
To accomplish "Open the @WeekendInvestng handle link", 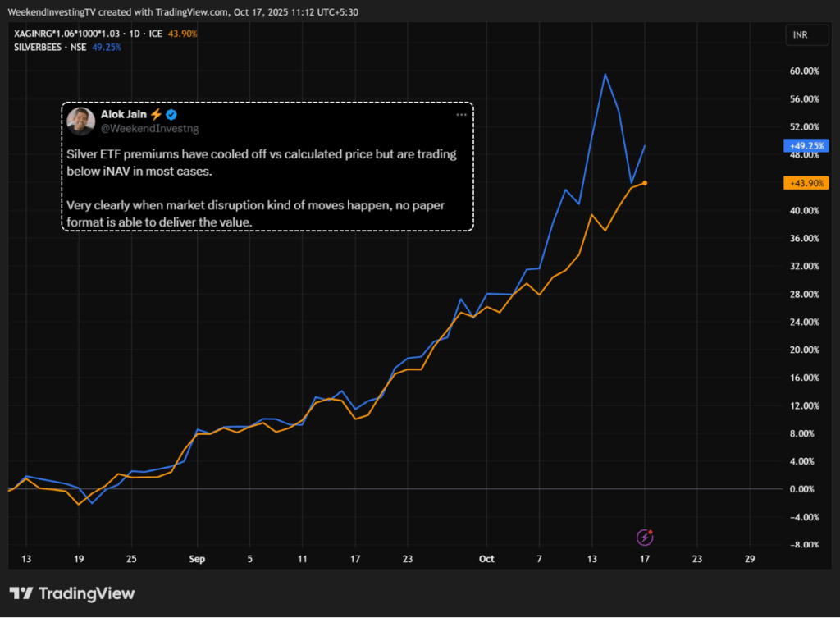I will (150, 129).
